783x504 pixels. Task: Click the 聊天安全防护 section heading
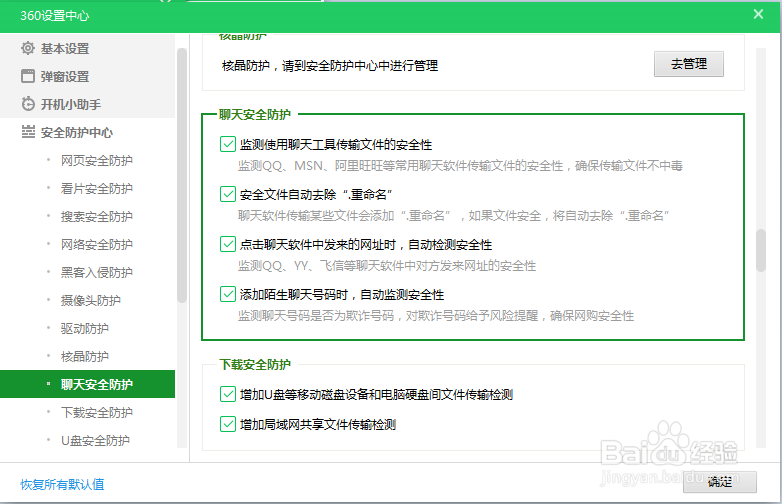(255, 114)
